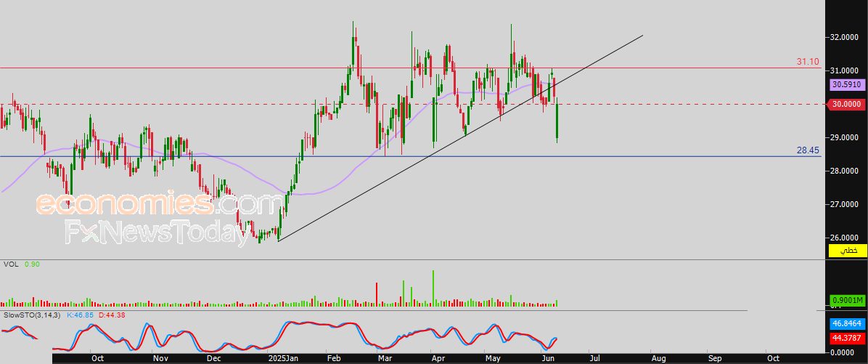Click the 26.0000 price axis label
This screenshot has height=364, width=868.
point(843,238)
